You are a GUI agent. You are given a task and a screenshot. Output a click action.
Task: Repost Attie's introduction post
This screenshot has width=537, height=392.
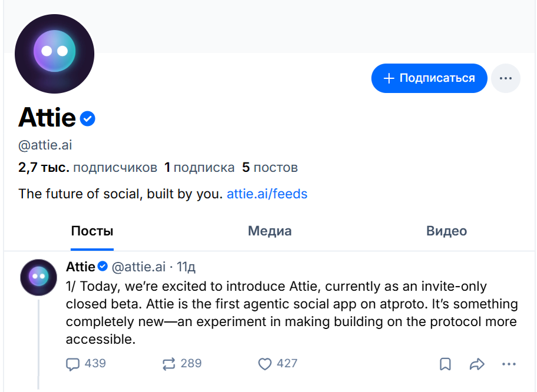168,364
